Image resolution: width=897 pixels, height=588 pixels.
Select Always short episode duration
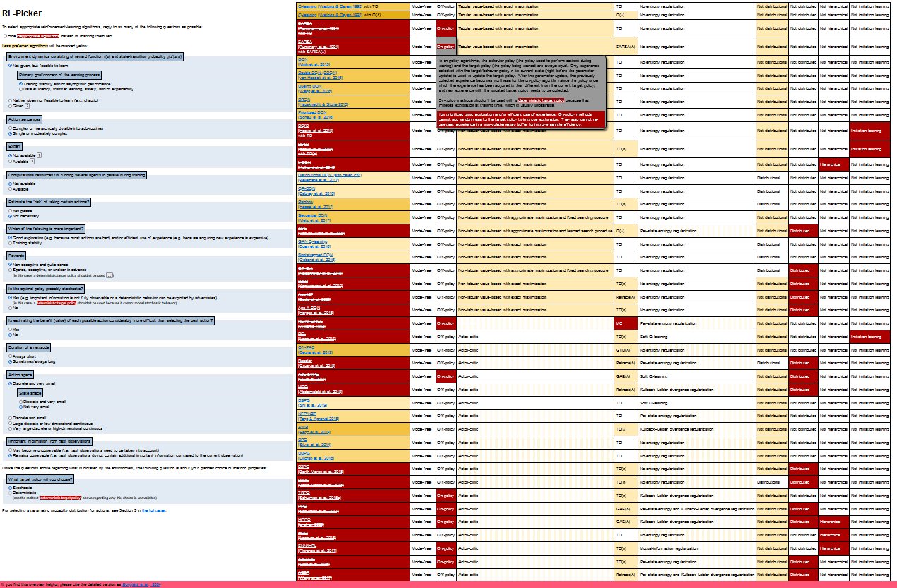(x=10, y=356)
